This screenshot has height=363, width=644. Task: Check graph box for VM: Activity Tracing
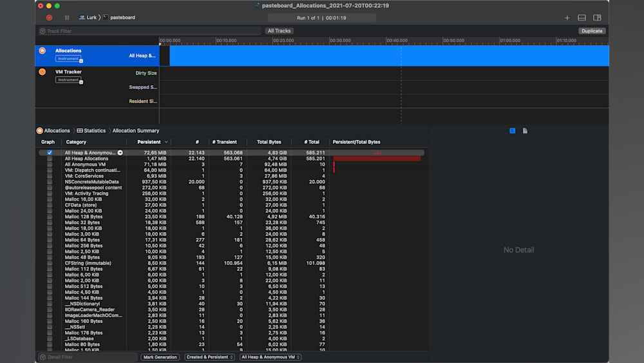tap(50, 193)
